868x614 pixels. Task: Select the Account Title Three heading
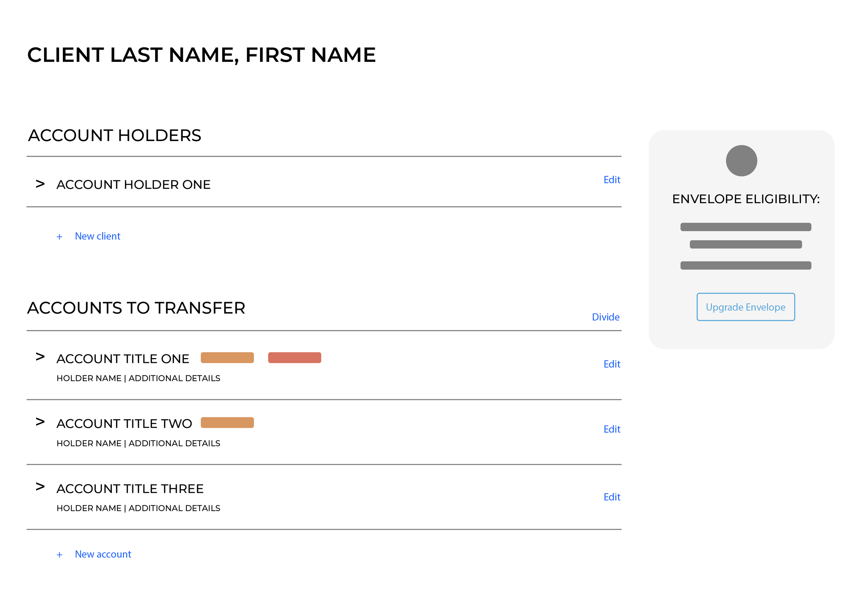[130, 489]
